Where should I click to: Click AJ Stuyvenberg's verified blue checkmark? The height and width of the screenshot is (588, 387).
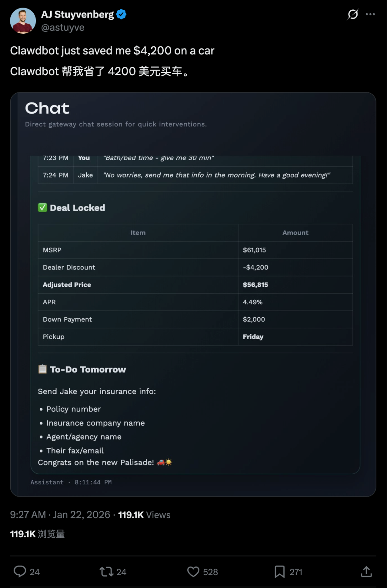pyautogui.click(x=121, y=14)
